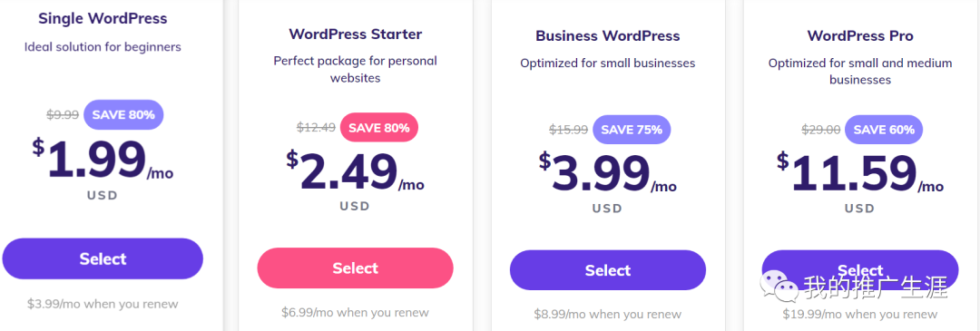This screenshot has width=980, height=331.
Task: Select the Business WordPress plan button
Action: [x=607, y=270]
